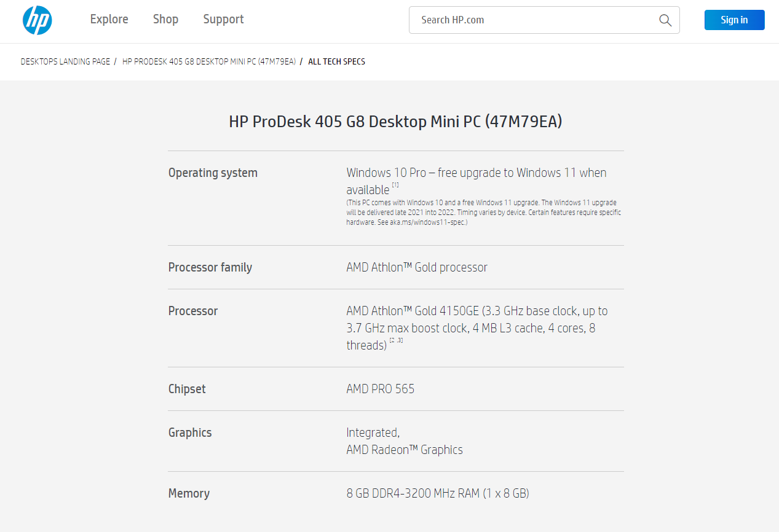Click the Processor family spec label
779x532 pixels.
pyautogui.click(x=210, y=267)
